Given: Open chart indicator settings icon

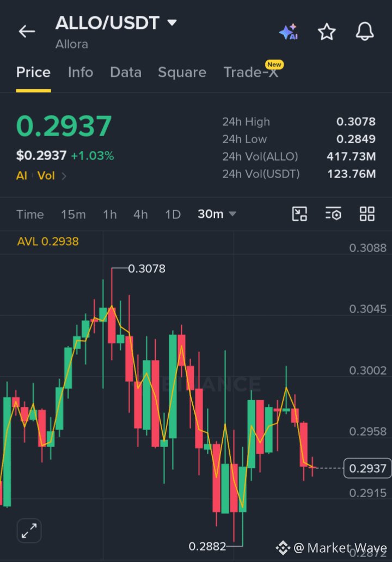Looking at the screenshot, I should (333, 214).
